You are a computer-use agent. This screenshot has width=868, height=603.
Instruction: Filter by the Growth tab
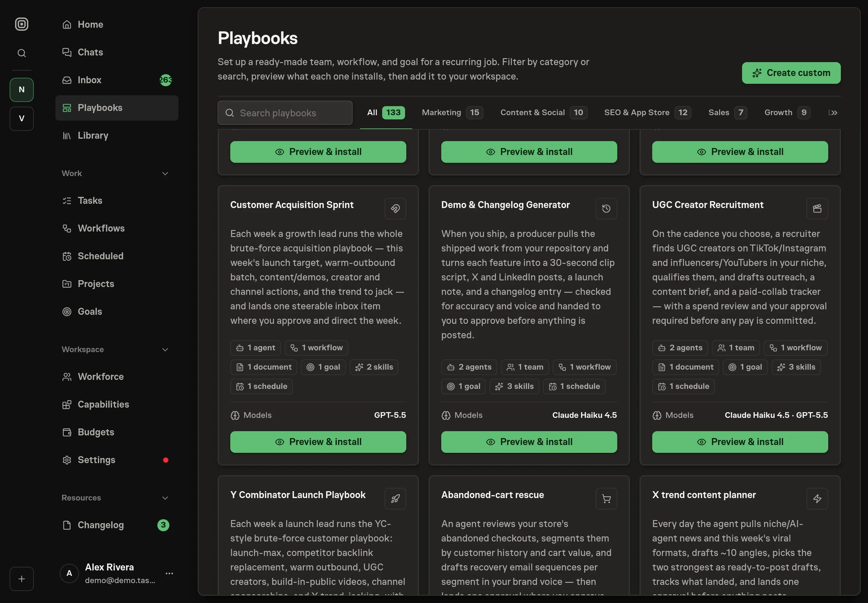(x=787, y=112)
